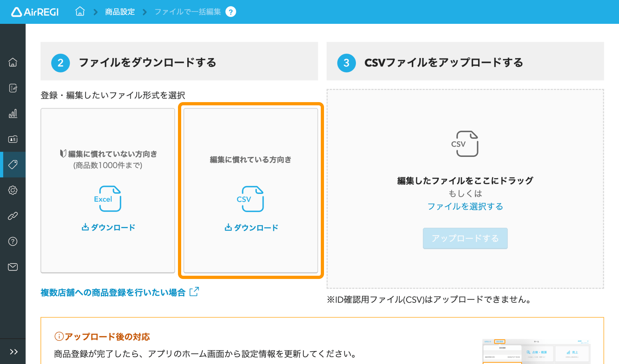Click ファイルを選択する to choose a file

(x=465, y=206)
